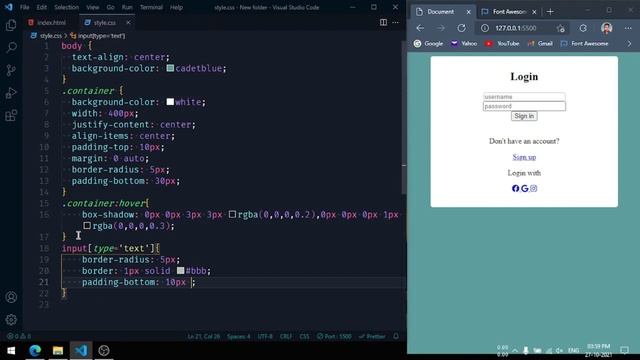The image size is (640, 360).
Task: Focus the username input field
Action: pyautogui.click(x=524, y=97)
